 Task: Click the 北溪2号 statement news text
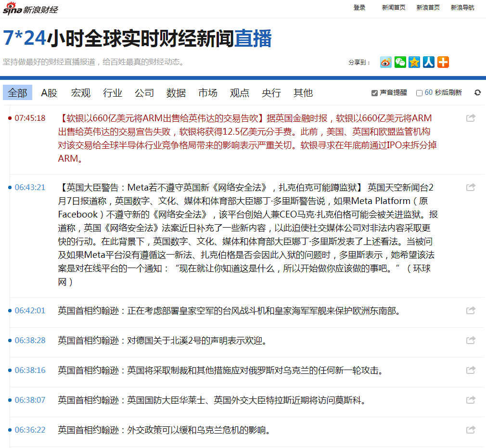(x=162, y=340)
